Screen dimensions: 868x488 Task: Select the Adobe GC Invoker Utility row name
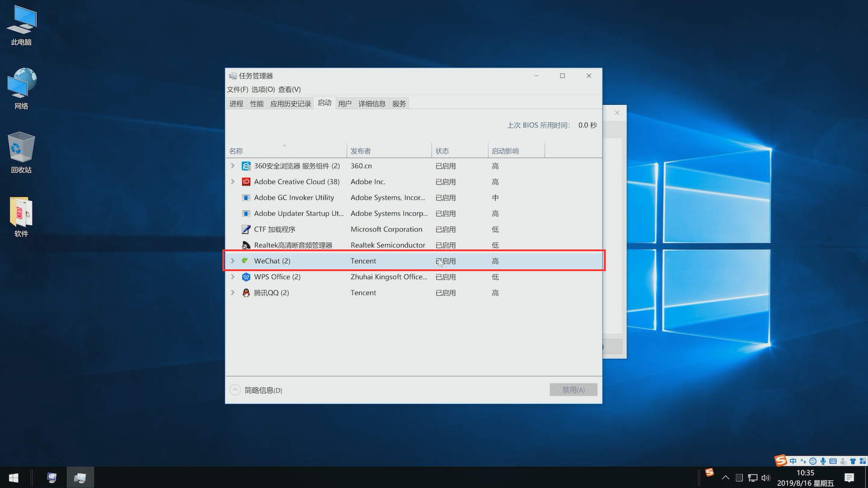click(x=294, y=198)
